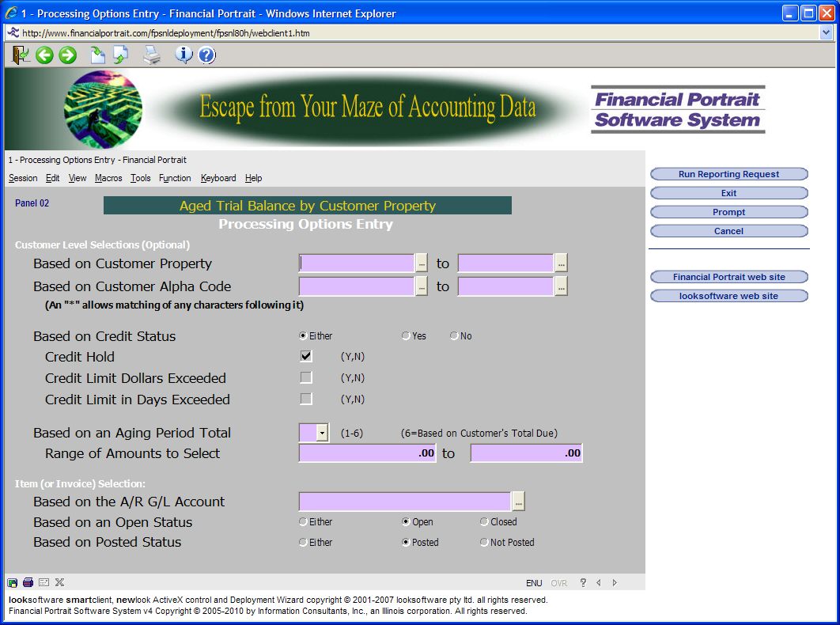
Task: Click the small printer icon in status bar
Action: coord(28,582)
